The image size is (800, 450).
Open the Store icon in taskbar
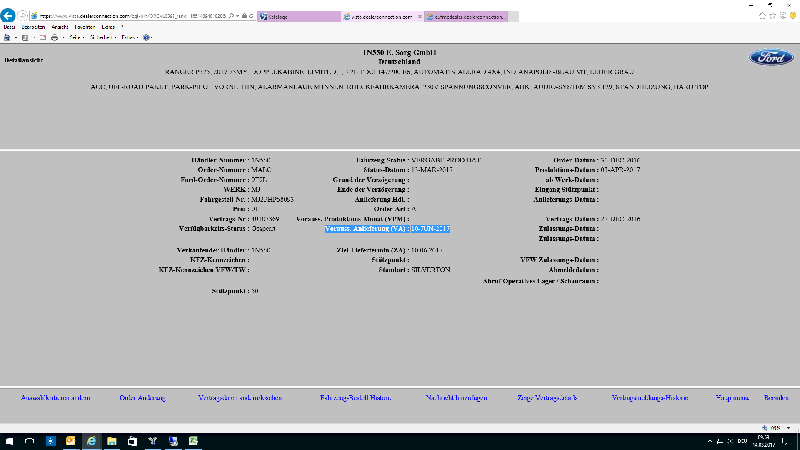pyautogui.click(x=132, y=441)
